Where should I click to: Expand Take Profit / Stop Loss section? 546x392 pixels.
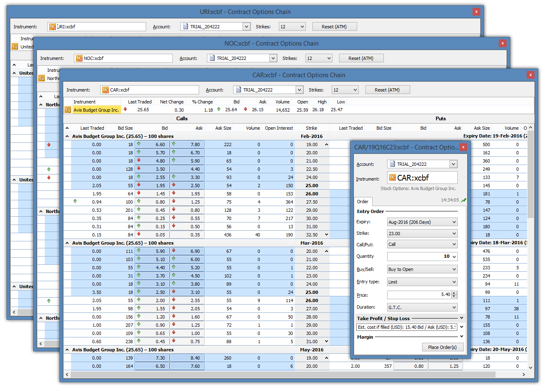461,318
